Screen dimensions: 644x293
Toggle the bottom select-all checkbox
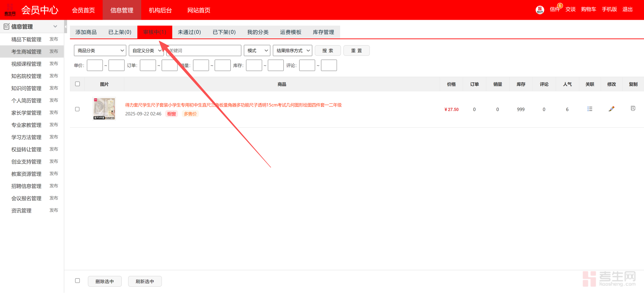pyautogui.click(x=77, y=281)
